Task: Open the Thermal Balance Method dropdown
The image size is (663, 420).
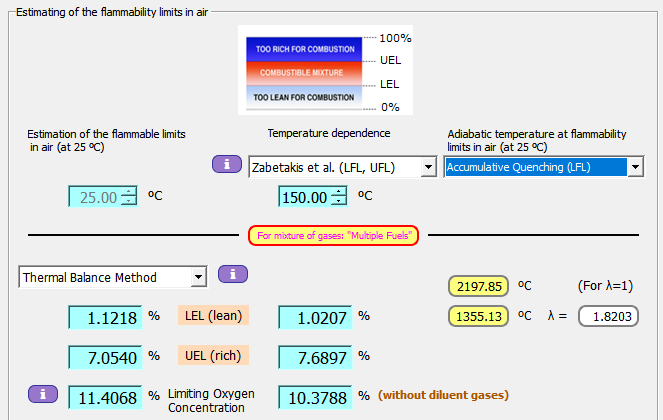Action: (198, 277)
